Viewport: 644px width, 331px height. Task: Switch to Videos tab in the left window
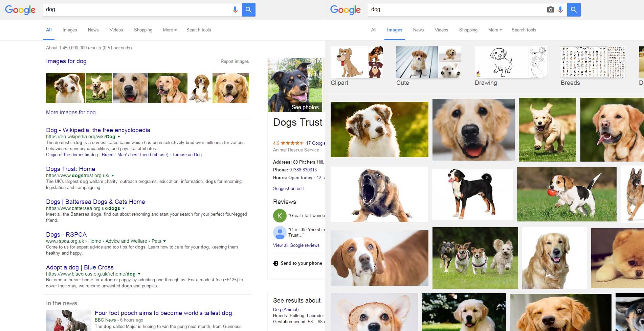pos(116,30)
